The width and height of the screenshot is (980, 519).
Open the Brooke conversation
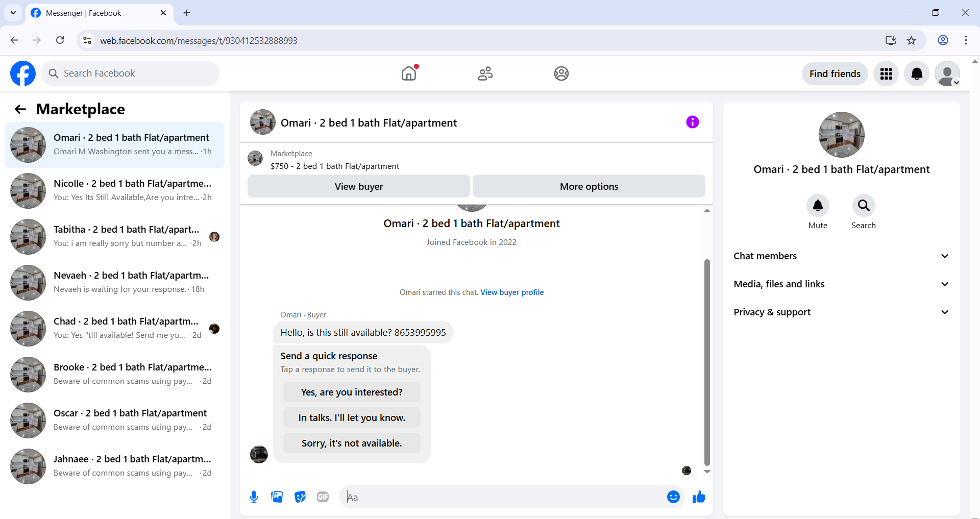[x=115, y=375]
